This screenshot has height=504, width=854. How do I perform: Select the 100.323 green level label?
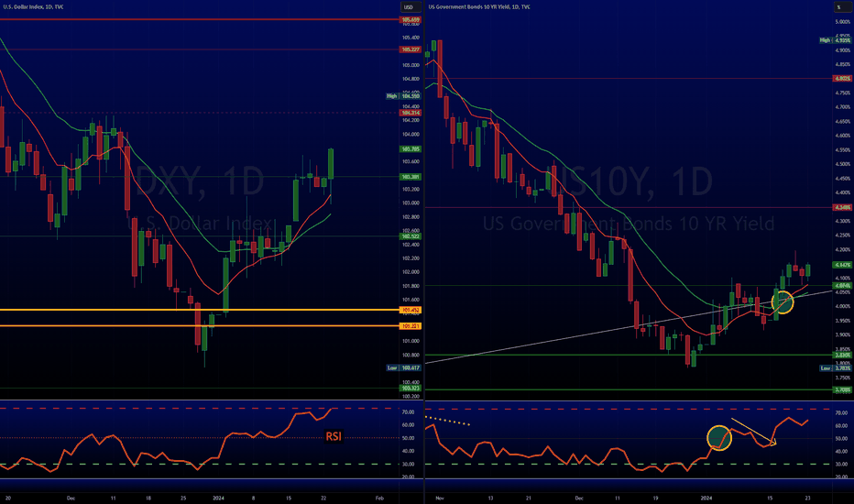coord(411,388)
